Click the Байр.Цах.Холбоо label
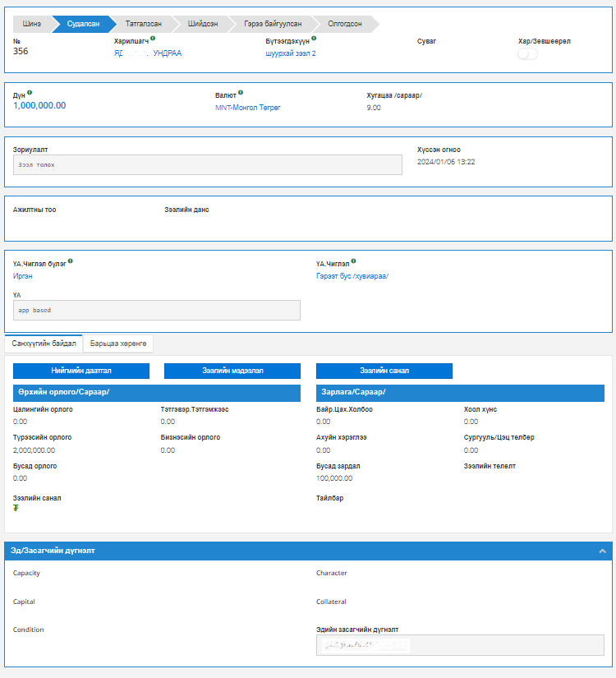The height and width of the screenshot is (678, 616). (x=344, y=409)
